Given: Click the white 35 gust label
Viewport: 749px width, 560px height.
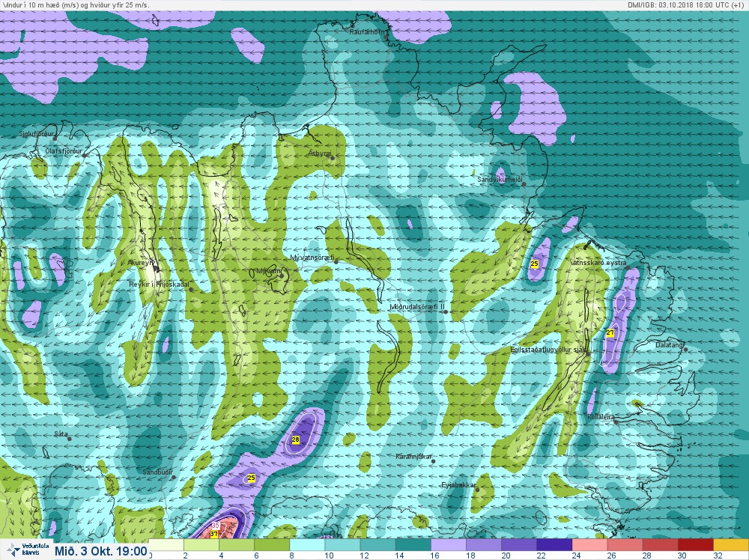Looking at the screenshot, I should click(215, 525).
